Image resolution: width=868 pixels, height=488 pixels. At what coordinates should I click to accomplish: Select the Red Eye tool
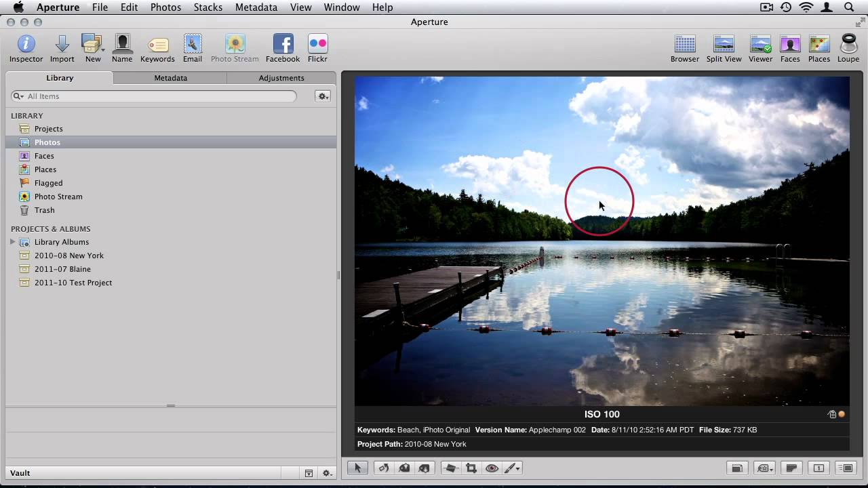[492, 468]
